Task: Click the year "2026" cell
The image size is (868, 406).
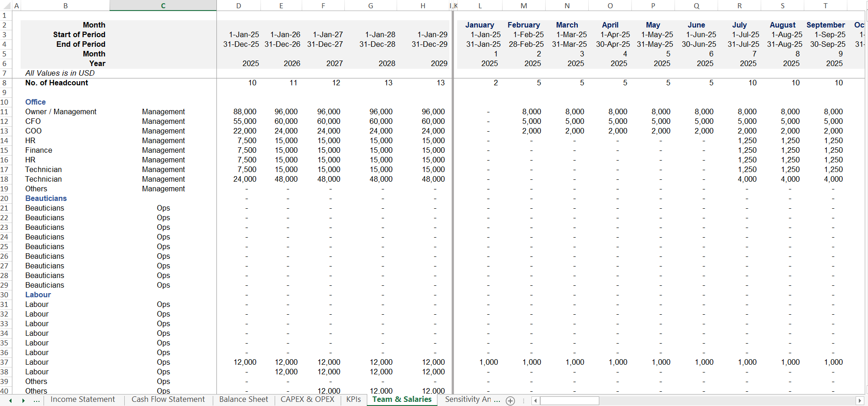Action: 292,64
